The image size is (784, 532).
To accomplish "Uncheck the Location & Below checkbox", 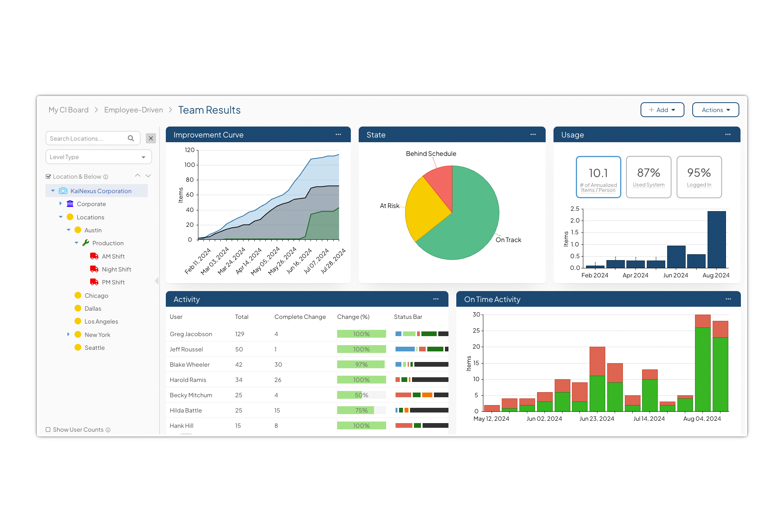I will (49, 176).
